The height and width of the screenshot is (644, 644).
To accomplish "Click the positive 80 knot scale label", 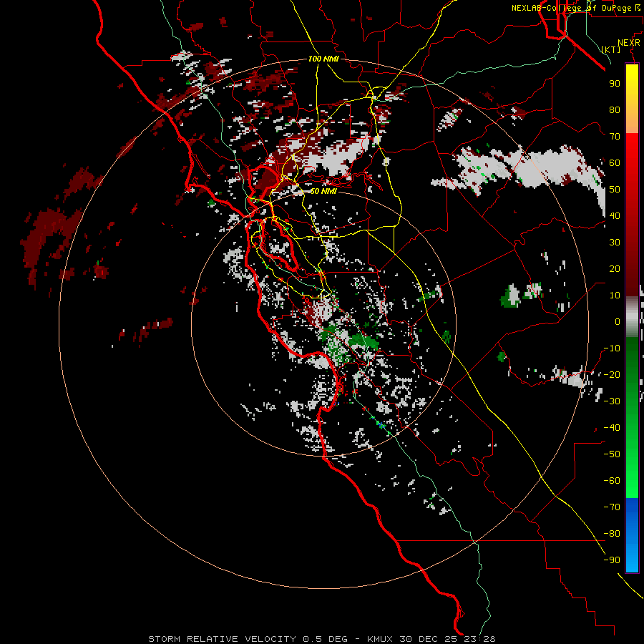I will pos(615,109).
